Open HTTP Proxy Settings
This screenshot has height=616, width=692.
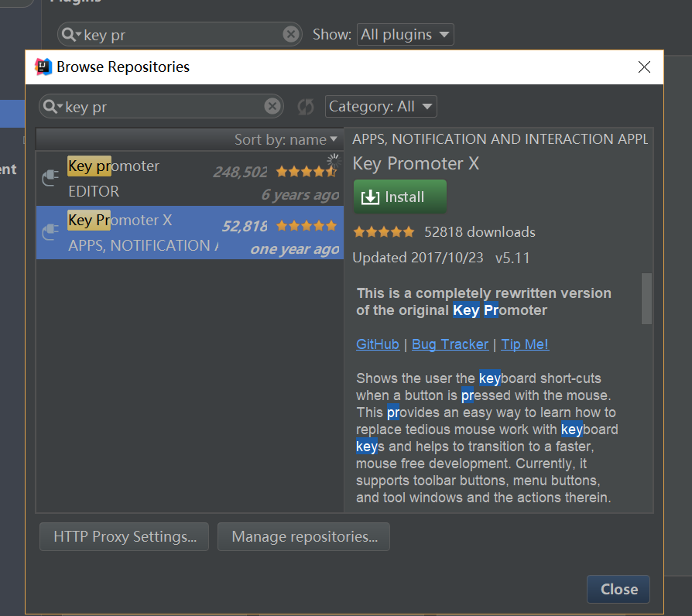point(124,536)
